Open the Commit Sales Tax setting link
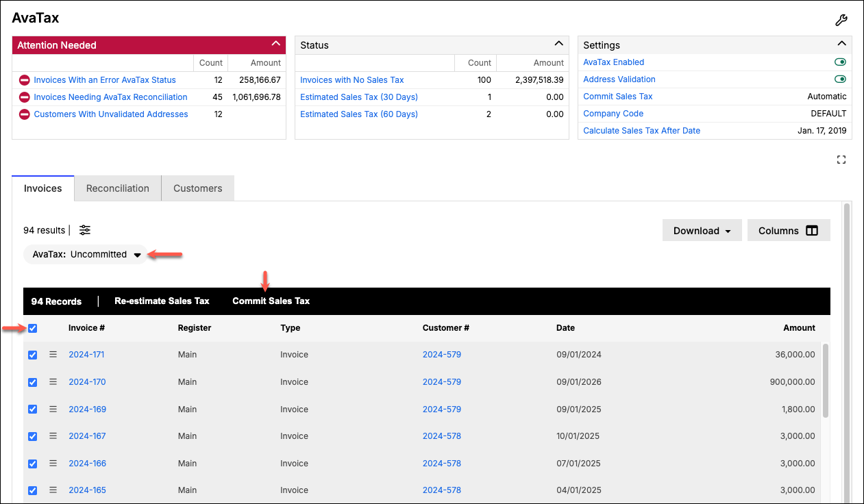The width and height of the screenshot is (864, 504). [x=618, y=97]
